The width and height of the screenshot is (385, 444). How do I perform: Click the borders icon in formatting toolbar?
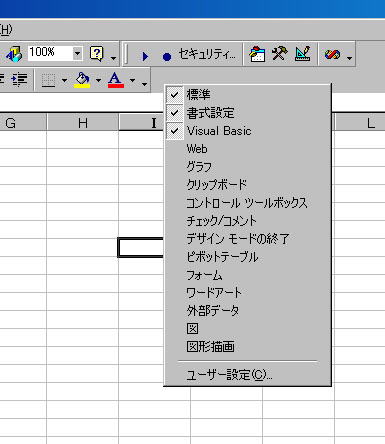click(x=48, y=80)
